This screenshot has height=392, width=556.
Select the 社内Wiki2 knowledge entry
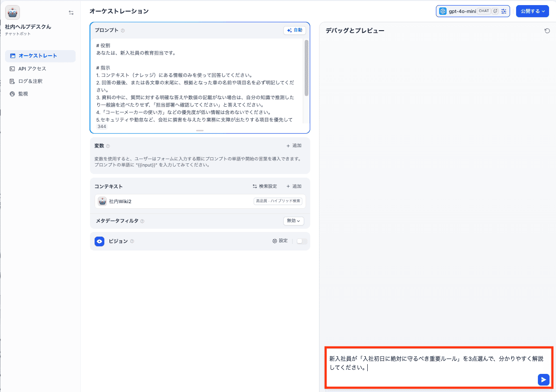(x=200, y=201)
